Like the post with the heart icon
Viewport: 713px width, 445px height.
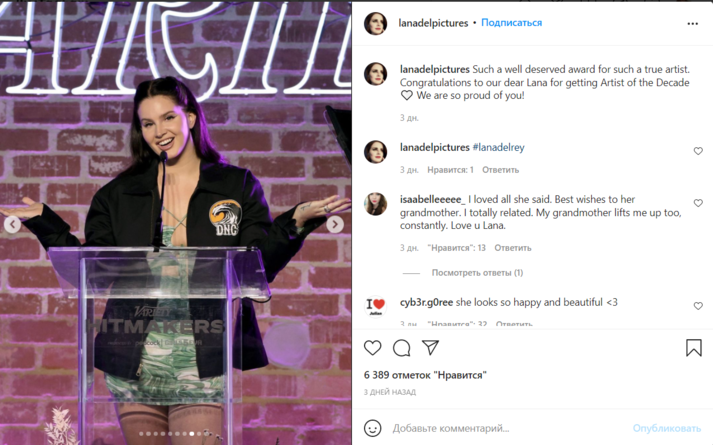[x=372, y=348]
